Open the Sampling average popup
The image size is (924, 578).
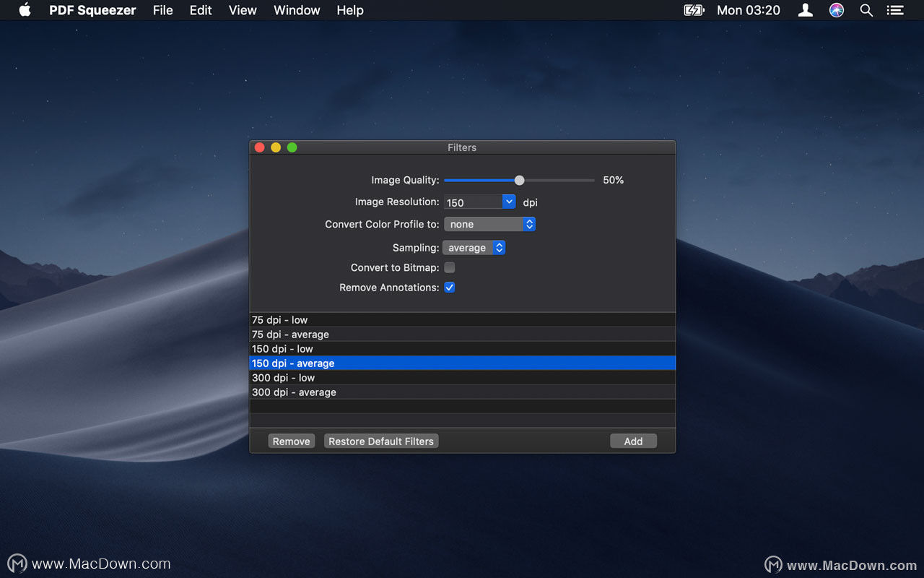click(474, 248)
